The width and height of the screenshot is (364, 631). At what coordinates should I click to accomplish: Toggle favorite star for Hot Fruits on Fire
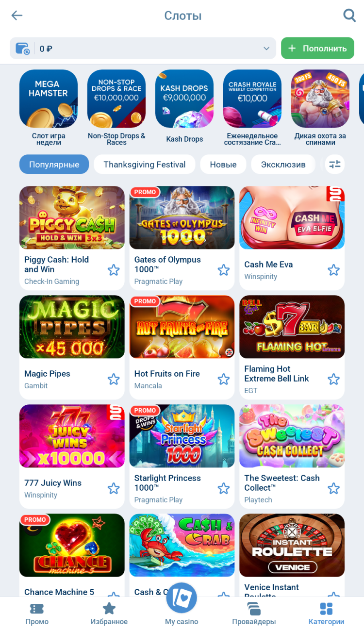(223, 379)
